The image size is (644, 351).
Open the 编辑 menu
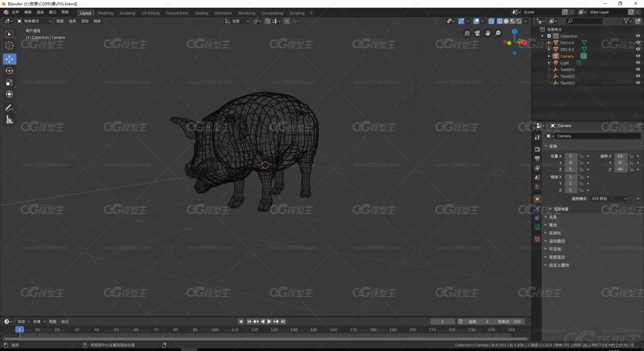point(28,12)
